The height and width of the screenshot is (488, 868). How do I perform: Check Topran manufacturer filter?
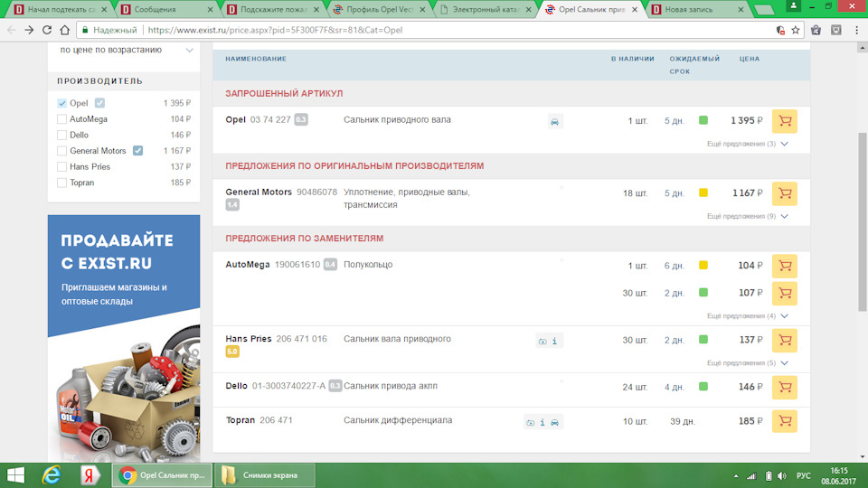click(x=62, y=183)
